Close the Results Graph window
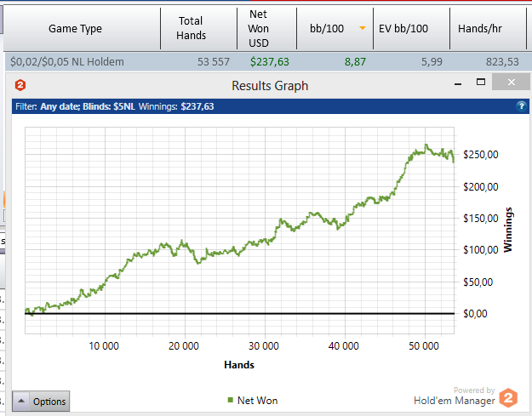This screenshot has height=416, width=532. point(511,82)
